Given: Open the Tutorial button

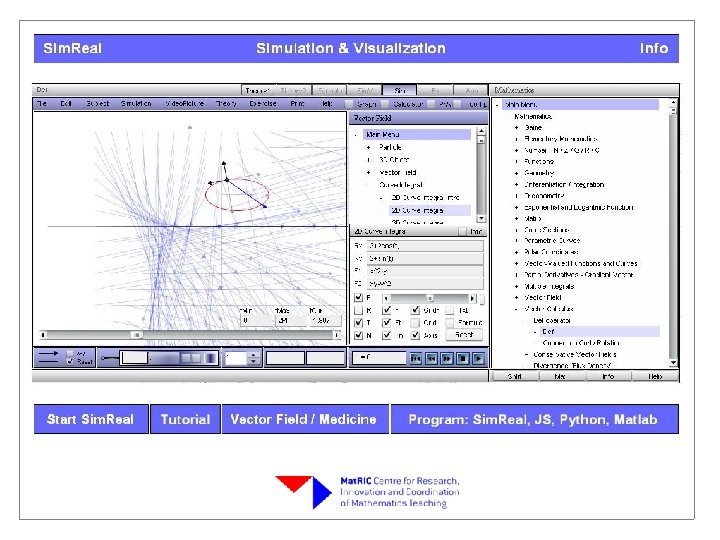Looking at the screenshot, I should [x=186, y=419].
